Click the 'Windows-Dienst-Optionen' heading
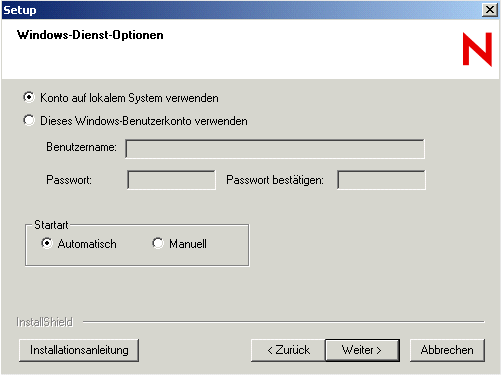Viewport: 501px width, 375px height. 90,35
